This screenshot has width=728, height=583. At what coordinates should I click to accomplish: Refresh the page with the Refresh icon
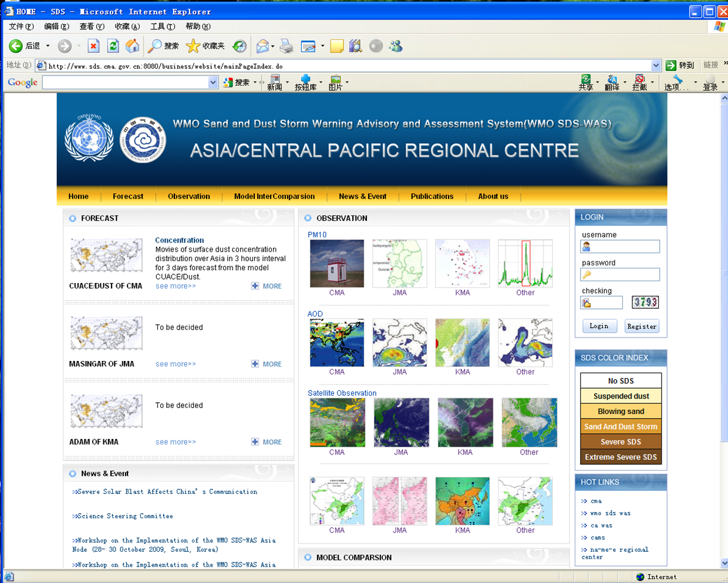point(113,46)
